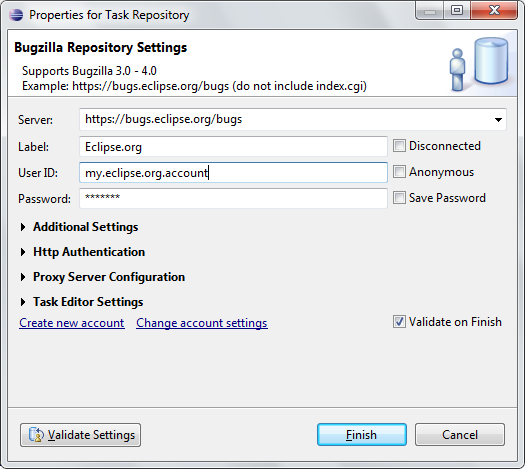
Task: Click the example URL hint text
Action: click(194, 86)
